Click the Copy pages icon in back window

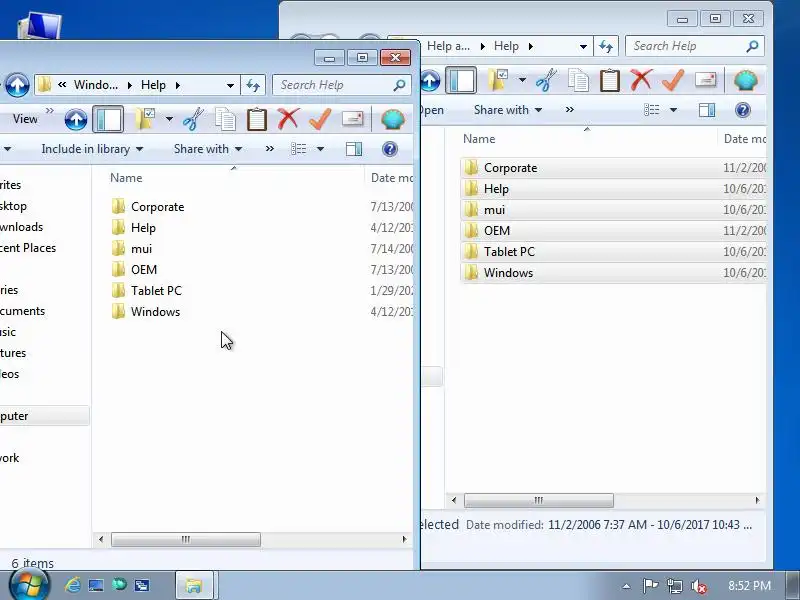pyautogui.click(x=578, y=80)
